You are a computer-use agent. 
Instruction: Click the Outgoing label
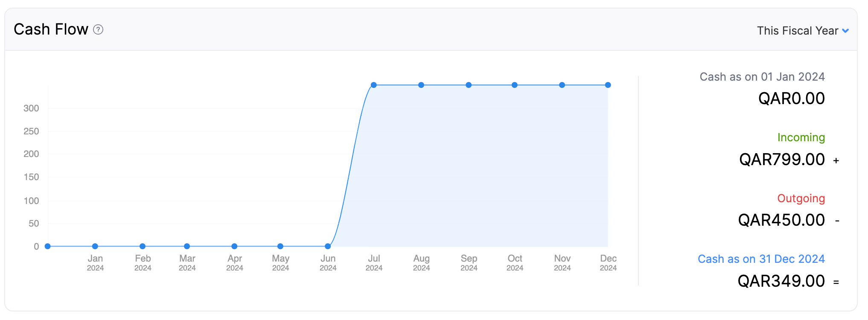pyautogui.click(x=801, y=198)
